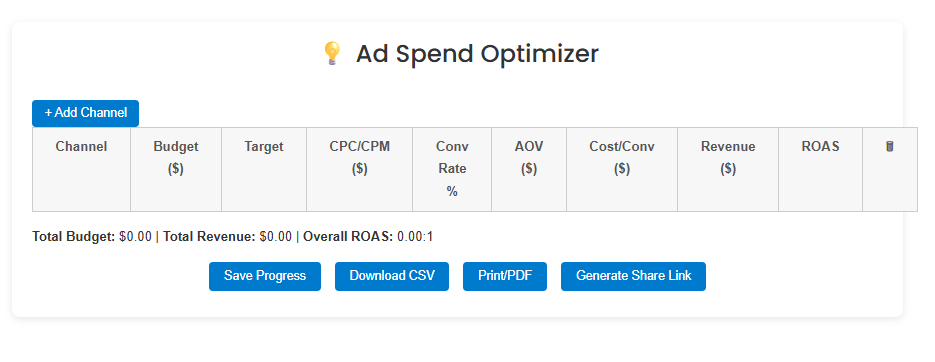935x362 pixels.
Task: Click the ROAS column header
Action: 821,169
